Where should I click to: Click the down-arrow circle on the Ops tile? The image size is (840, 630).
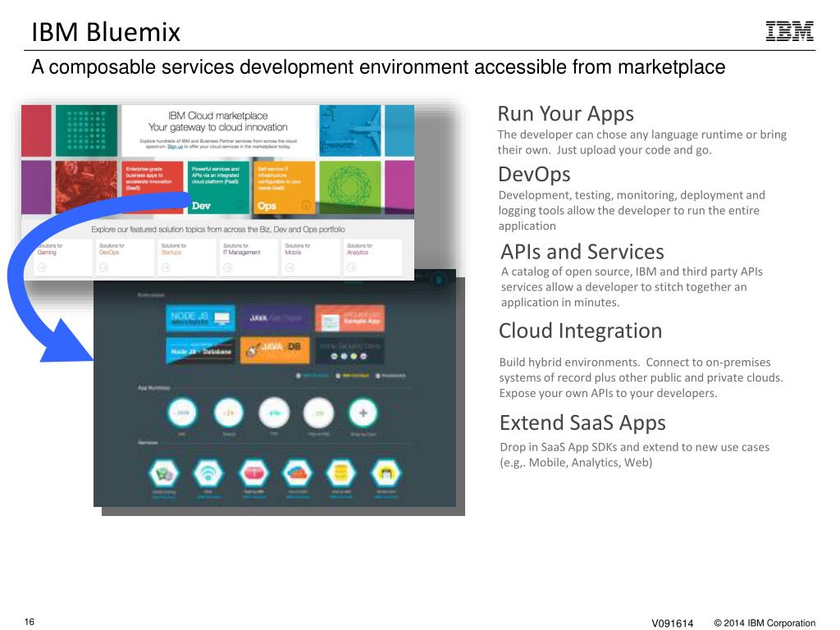tap(306, 204)
